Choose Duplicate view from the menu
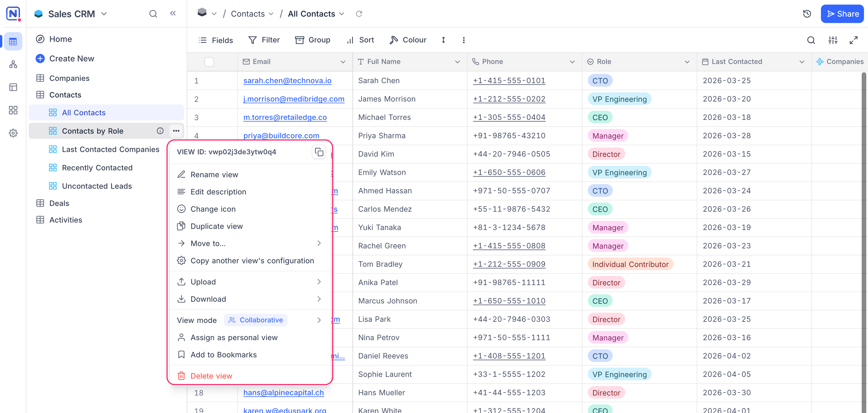868x413 pixels. [250, 226]
